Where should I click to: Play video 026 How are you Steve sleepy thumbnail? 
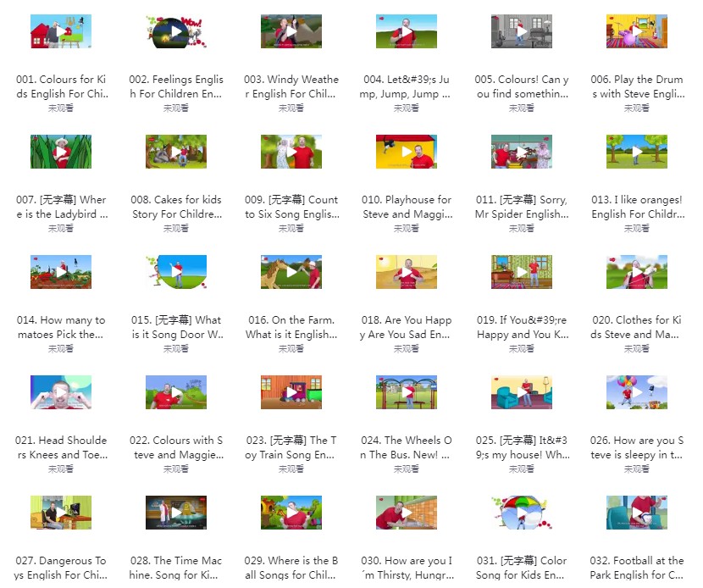coord(637,392)
